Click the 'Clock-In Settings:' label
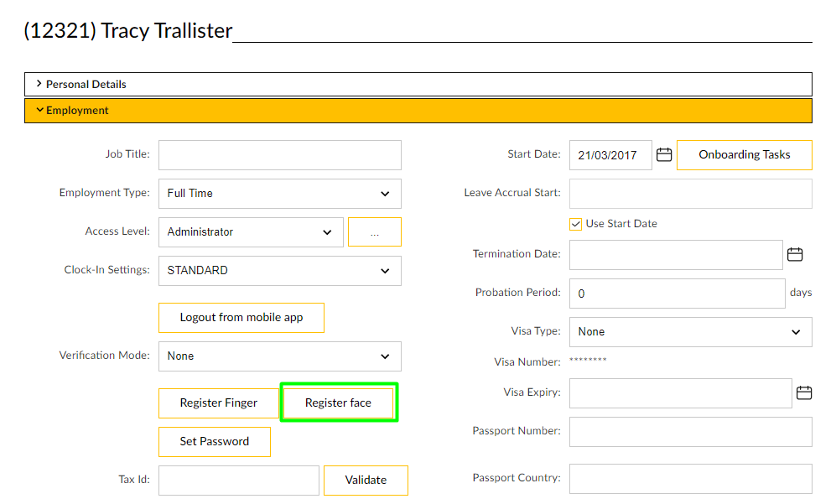Screen dimensions: 836x504 coord(107,270)
